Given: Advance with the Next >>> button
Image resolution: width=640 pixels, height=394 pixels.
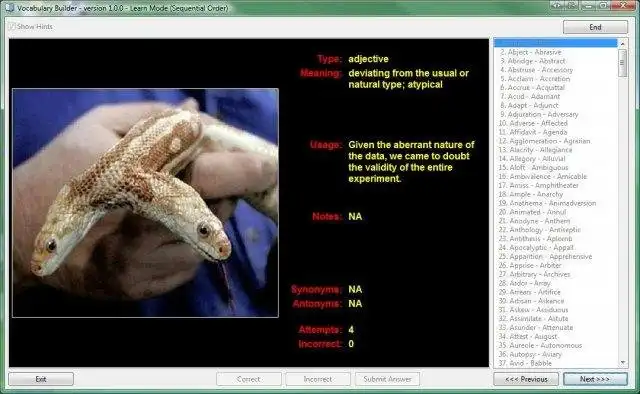Looking at the screenshot, I should (595, 379).
